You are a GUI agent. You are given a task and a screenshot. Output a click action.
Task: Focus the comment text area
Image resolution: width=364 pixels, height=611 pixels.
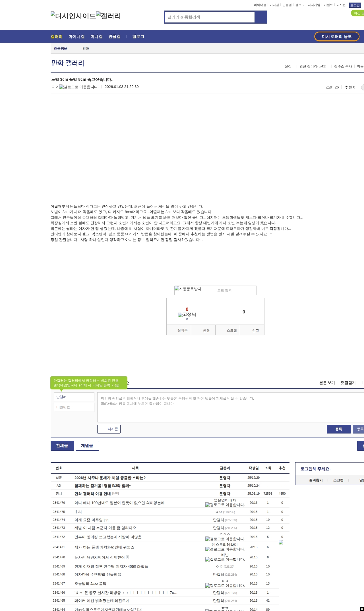tap(231, 407)
